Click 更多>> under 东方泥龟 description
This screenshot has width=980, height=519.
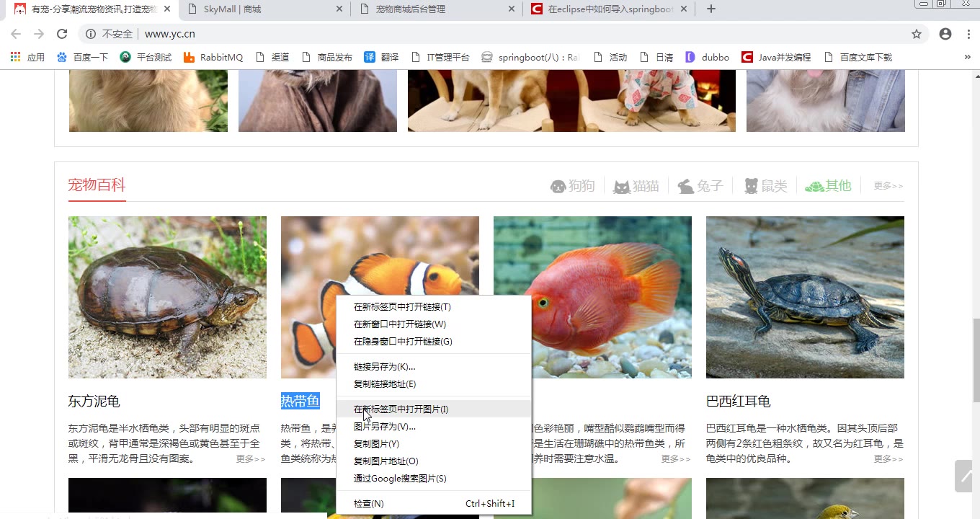tap(250, 459)
